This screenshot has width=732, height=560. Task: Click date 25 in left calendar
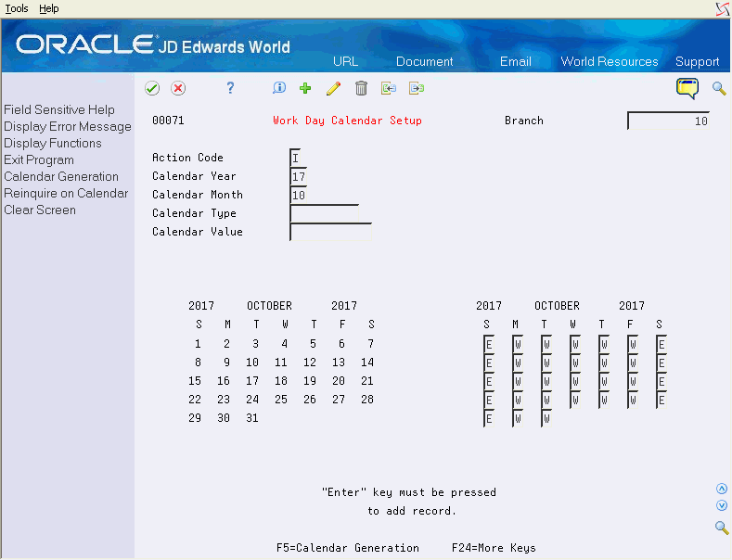click(x=281, y=400)
